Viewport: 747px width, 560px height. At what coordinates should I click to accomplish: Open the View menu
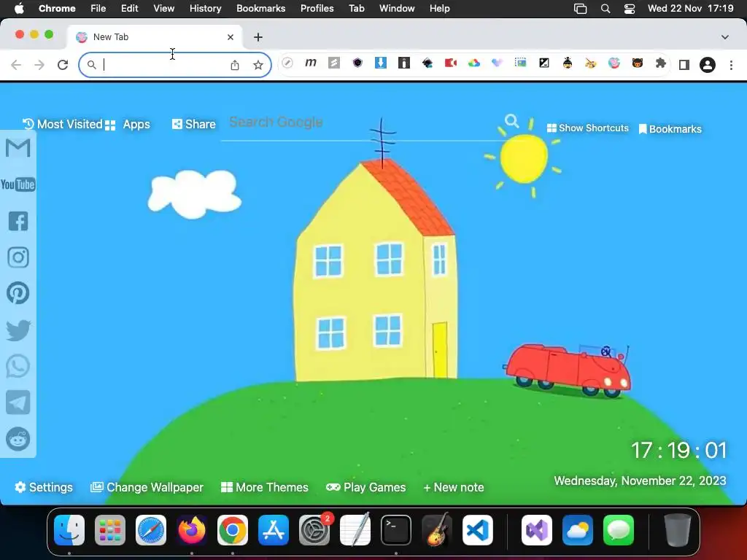164,9
